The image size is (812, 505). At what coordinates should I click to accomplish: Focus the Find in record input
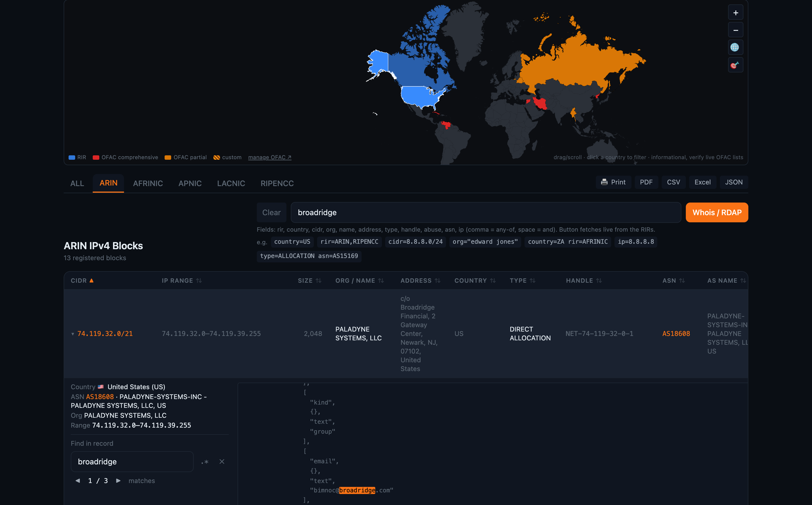coord(132,462)
